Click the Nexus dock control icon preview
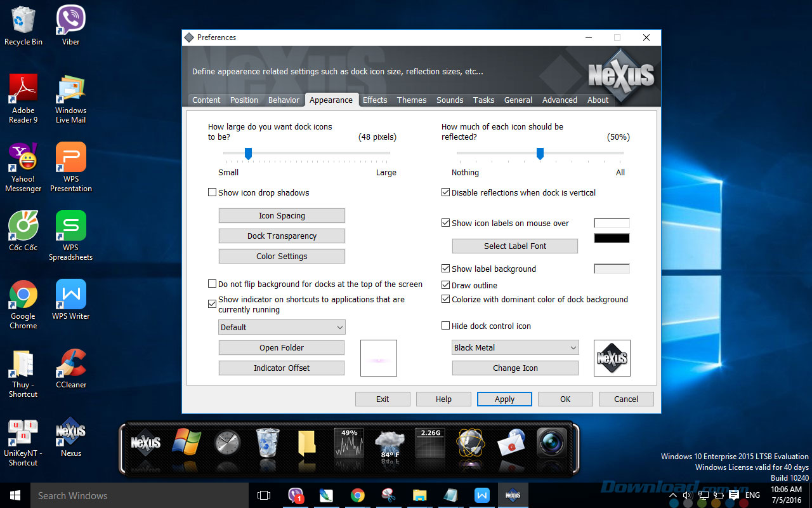The height and width of the screenshot is (508, 812). tap(612, 358)
